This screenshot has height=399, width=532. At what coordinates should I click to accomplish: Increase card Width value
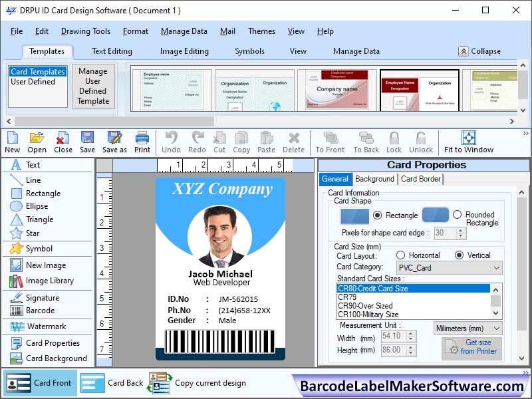tap(410, 333)
